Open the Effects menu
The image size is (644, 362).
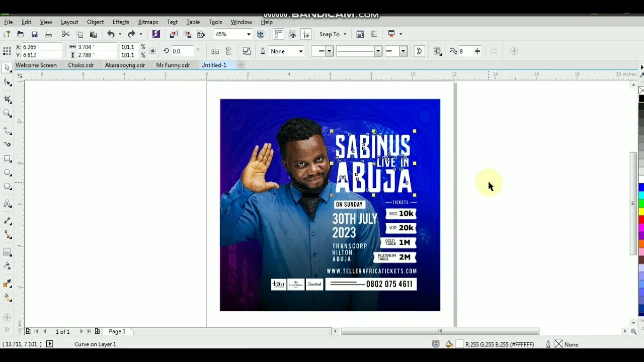pyautogui.click(x=121, y=22)
